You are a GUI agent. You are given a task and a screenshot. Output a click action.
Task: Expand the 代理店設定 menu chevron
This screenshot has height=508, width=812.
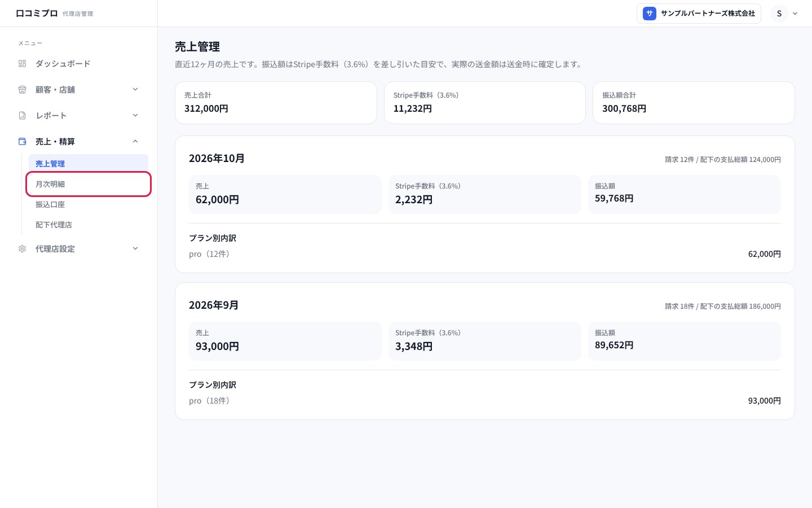pos(135,248)
